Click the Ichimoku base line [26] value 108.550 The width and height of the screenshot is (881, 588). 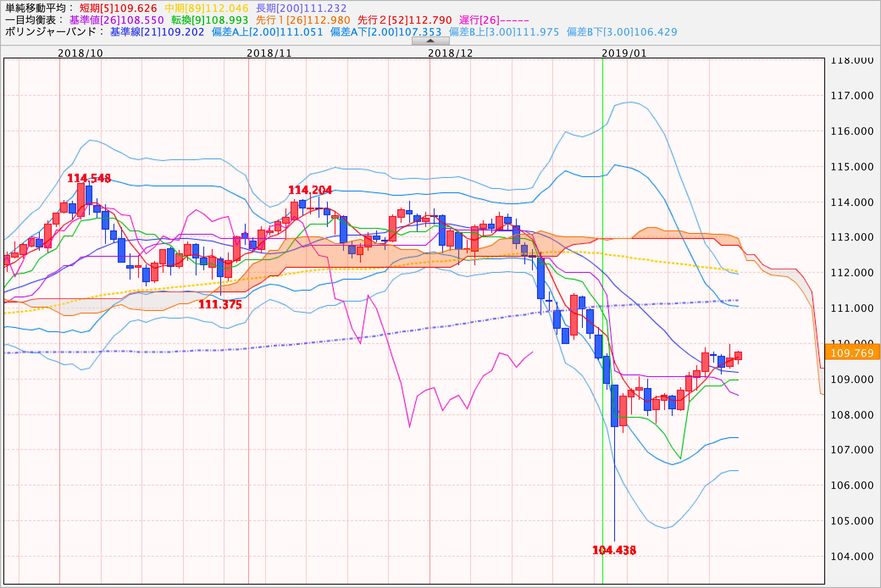[116, 20]
